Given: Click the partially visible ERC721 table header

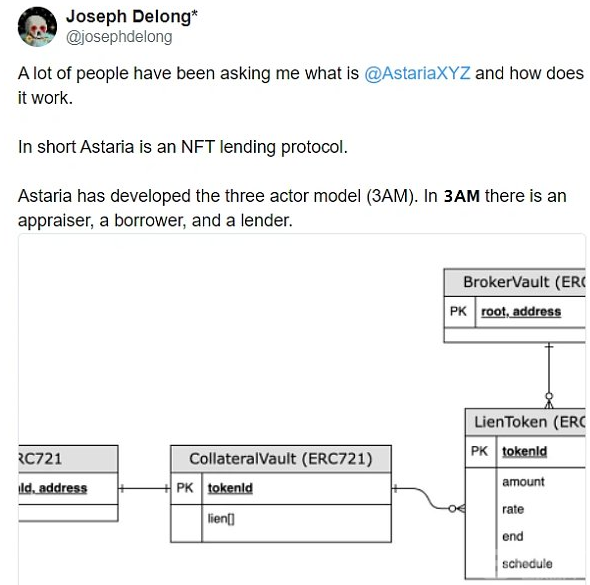Looking at the screenshot, I should [68, 459].
